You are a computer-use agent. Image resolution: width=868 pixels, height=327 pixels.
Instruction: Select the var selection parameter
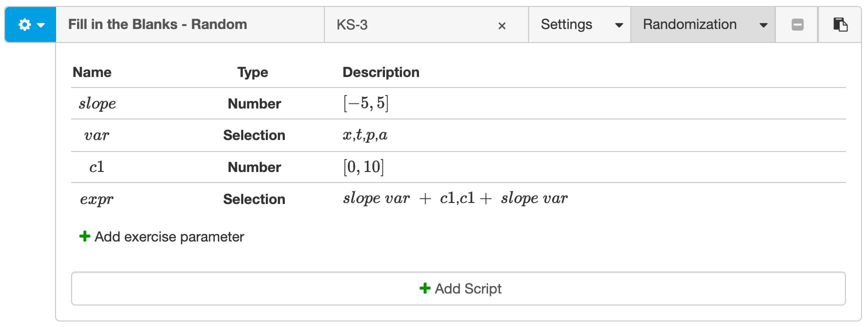pyautogui.click(x=97, y=135)
